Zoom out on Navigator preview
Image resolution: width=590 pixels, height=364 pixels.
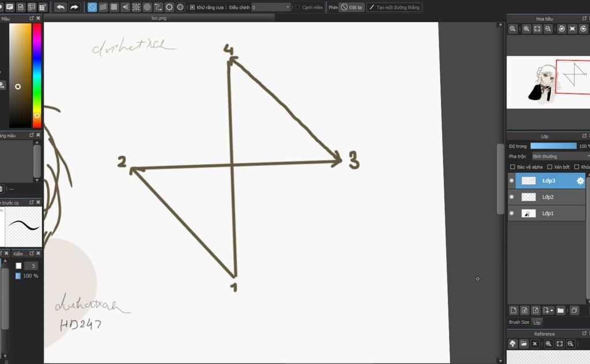(x=549, y=29)
